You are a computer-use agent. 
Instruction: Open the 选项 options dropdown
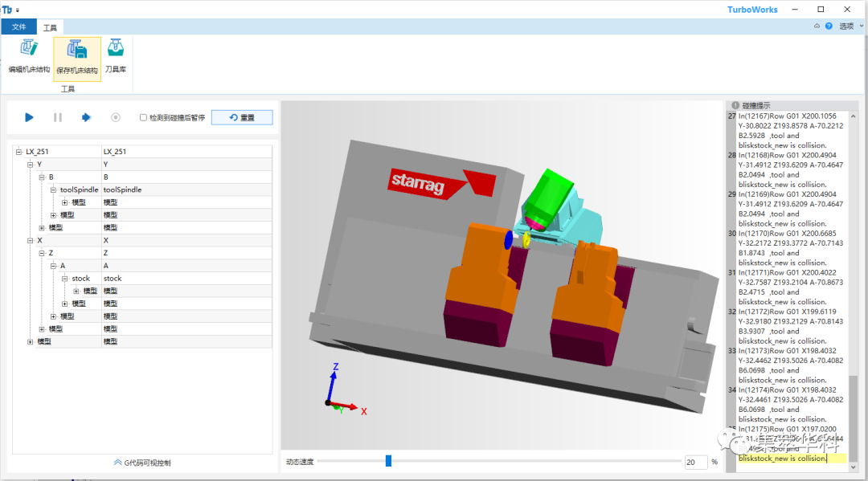click(849, 26)
